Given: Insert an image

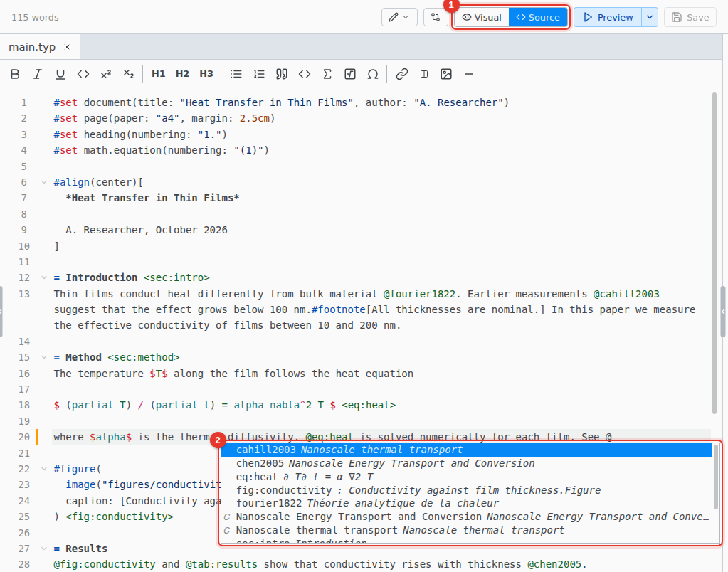Looking at the screenshot, I should pyautogui.click(x=446, y=74).
